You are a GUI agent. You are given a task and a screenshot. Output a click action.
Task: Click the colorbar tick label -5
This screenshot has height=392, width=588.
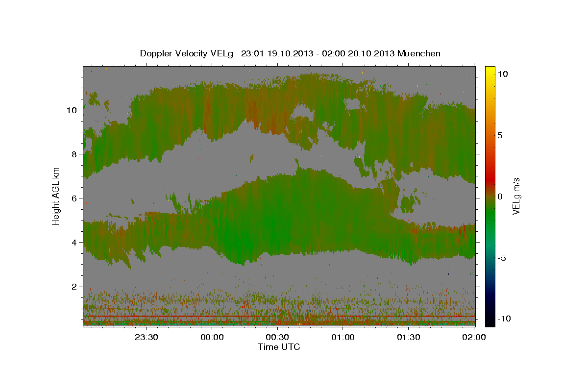tap(502, 258)
